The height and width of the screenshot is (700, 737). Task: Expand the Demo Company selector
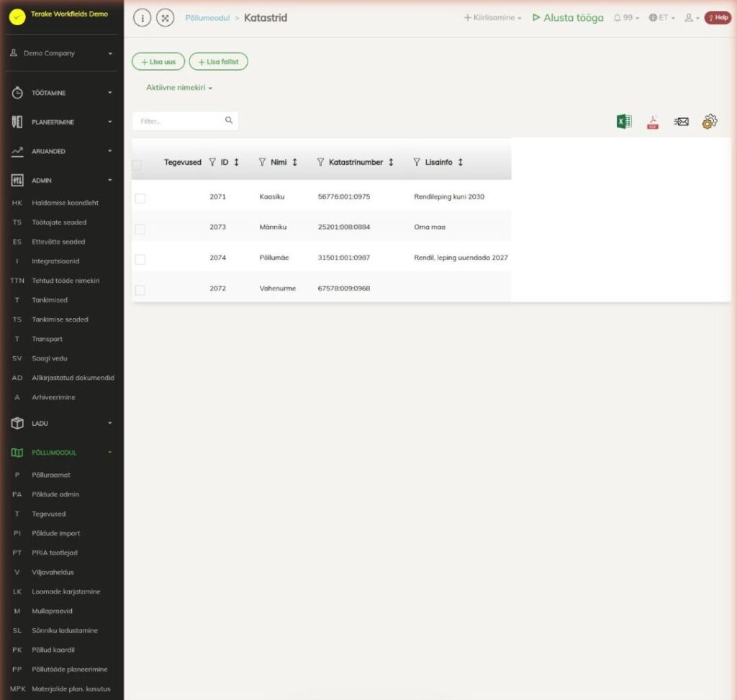(62, 53)
